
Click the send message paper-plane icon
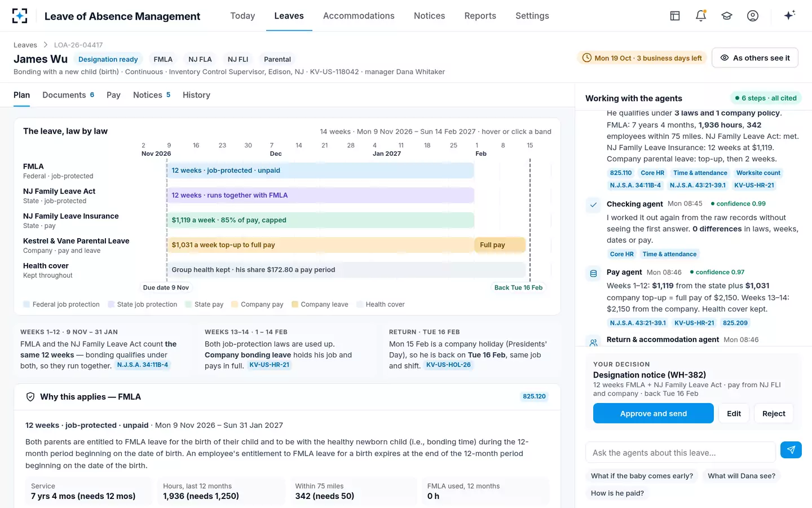pyautogui.click(x=791, y=450)
